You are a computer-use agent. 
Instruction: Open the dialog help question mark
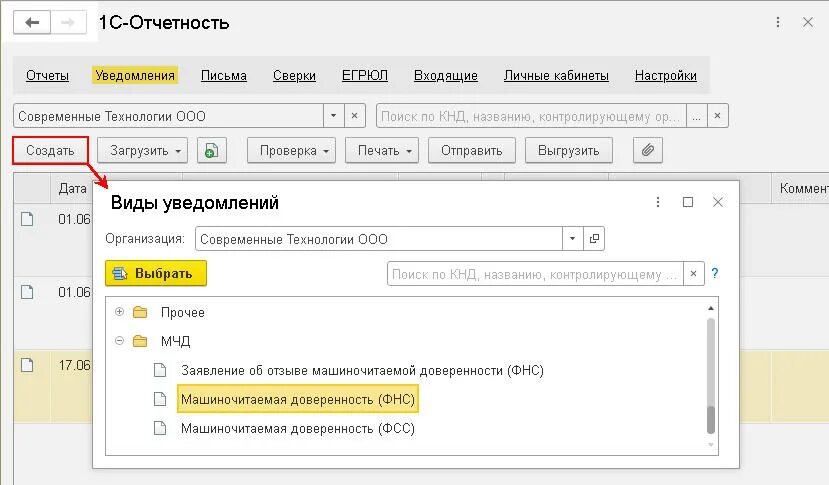click(715, 273)
